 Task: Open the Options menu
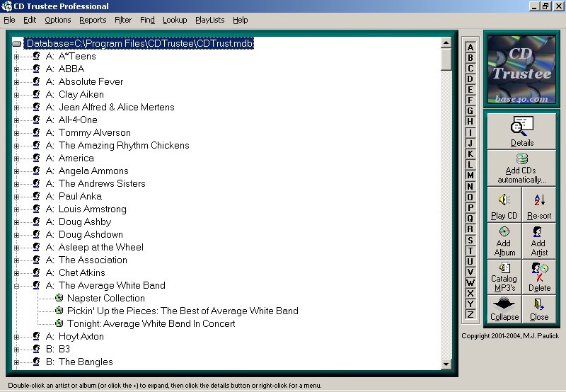click(58, 20)
